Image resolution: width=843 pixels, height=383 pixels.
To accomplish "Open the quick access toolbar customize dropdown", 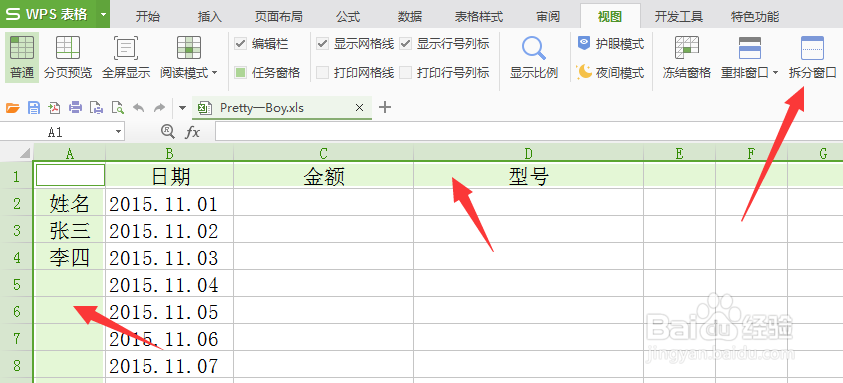I will coord(182,108).
